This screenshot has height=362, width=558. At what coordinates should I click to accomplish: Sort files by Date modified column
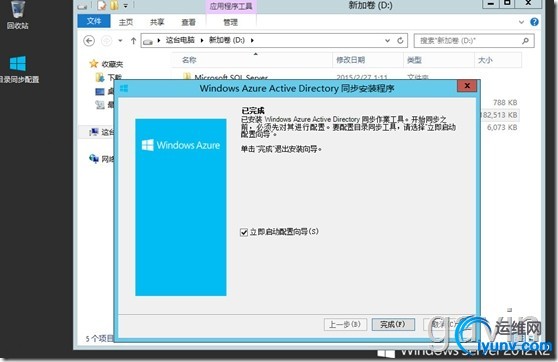point(368,60)
